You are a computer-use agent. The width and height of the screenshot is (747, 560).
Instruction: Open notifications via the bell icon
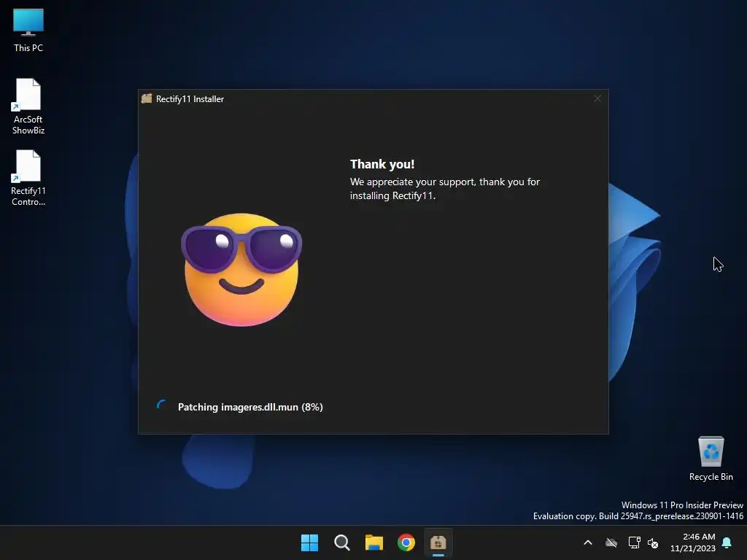727,542
